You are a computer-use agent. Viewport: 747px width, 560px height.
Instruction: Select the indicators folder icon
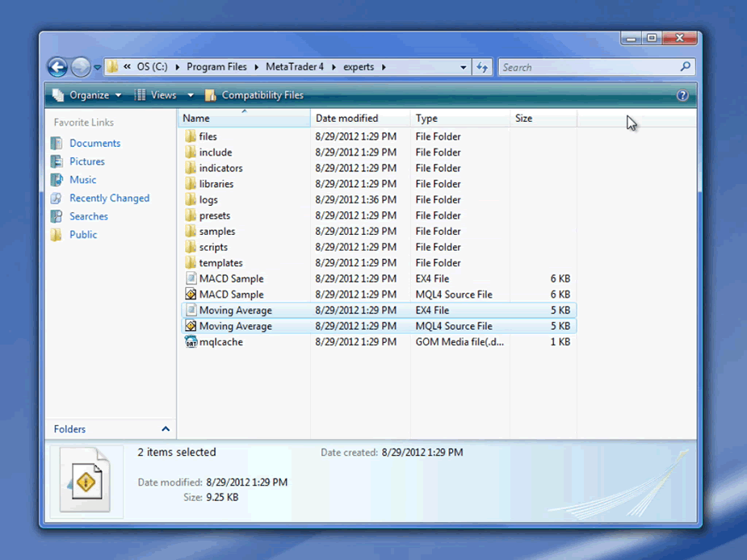191,168
